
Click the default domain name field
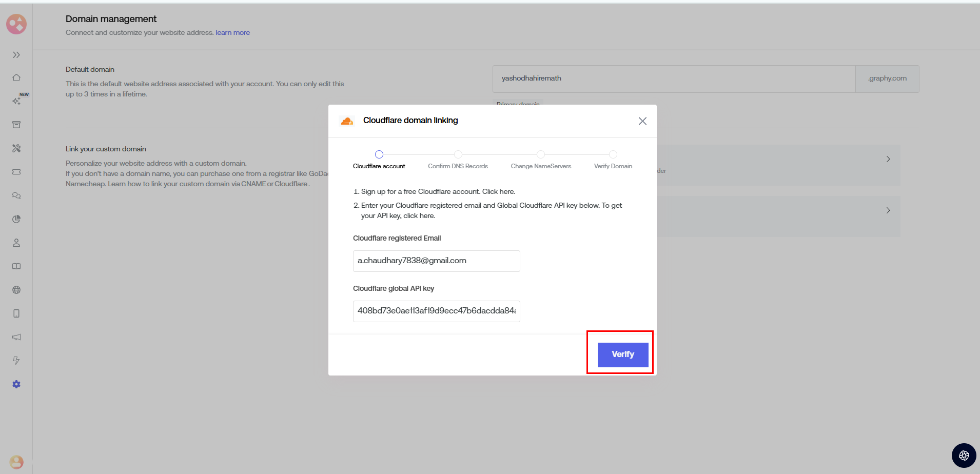click(673, 78)
